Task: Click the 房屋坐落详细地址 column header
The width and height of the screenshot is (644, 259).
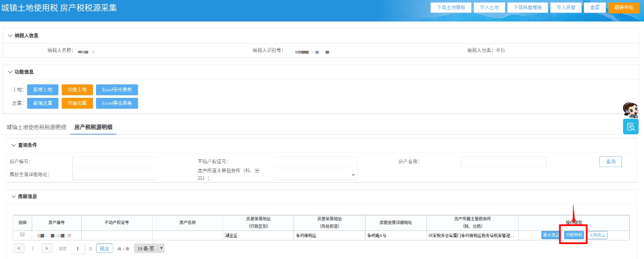Action: pos(395,223)
